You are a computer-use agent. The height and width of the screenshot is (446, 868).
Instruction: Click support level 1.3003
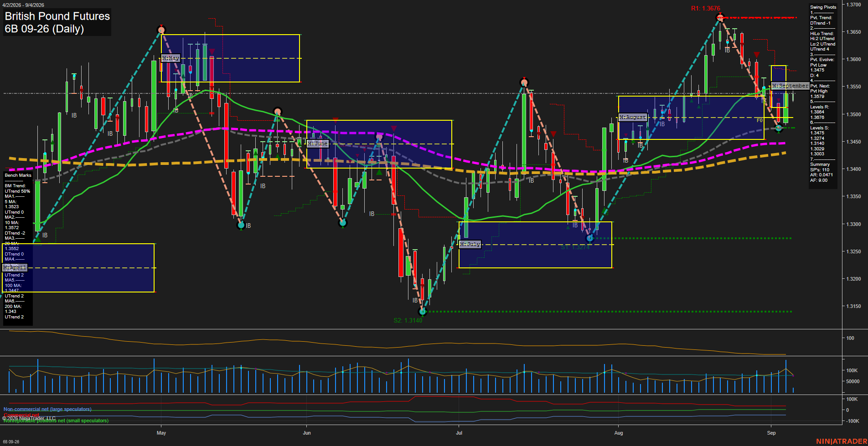click(x=817, y=154)
